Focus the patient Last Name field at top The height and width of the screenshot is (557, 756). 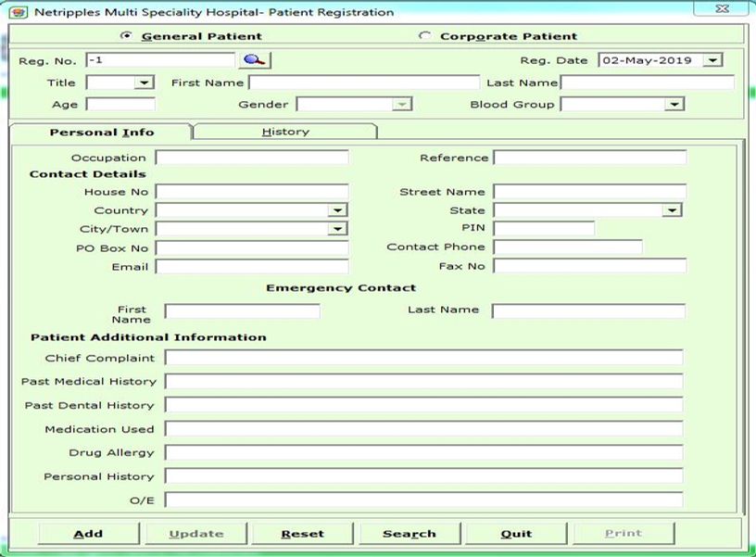[647, 82]
